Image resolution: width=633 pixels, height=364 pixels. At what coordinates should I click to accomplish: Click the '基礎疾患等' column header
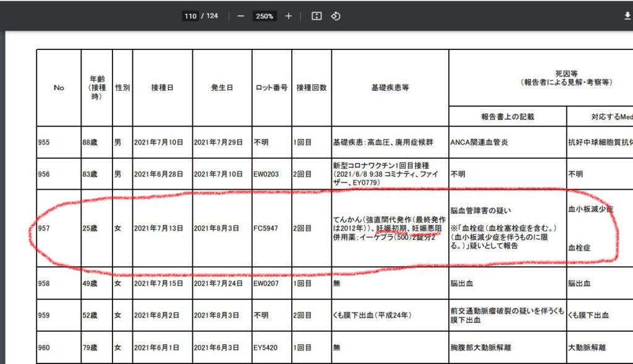click(390, 88)
